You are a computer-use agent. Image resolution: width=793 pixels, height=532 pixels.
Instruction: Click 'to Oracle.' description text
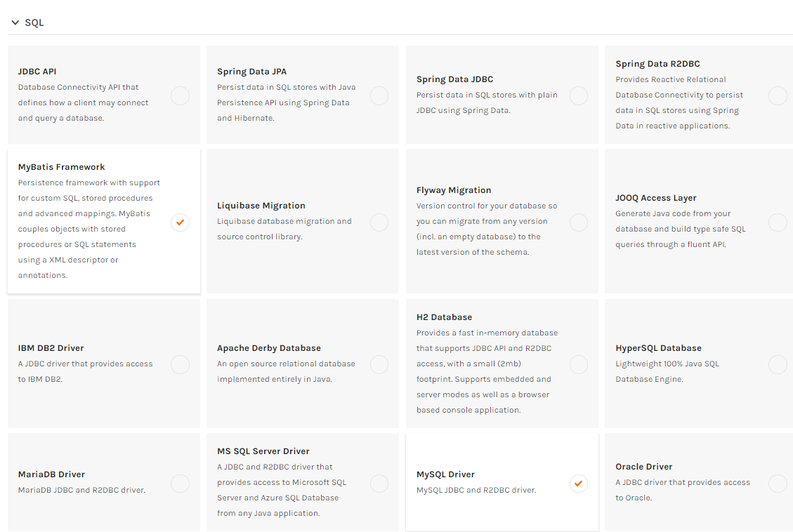634,498
